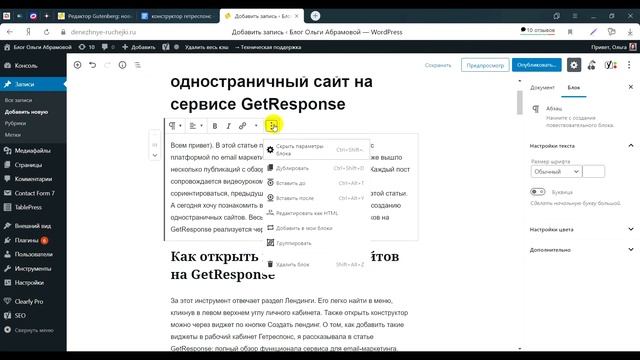Open the Yoast SEO icon in top toolbar
The width and height of the screenshot is (640, 360).
point(611,65)
